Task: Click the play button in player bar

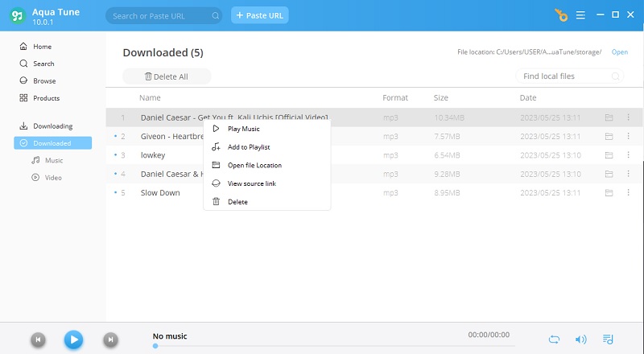Action: [x=73, y=340]
